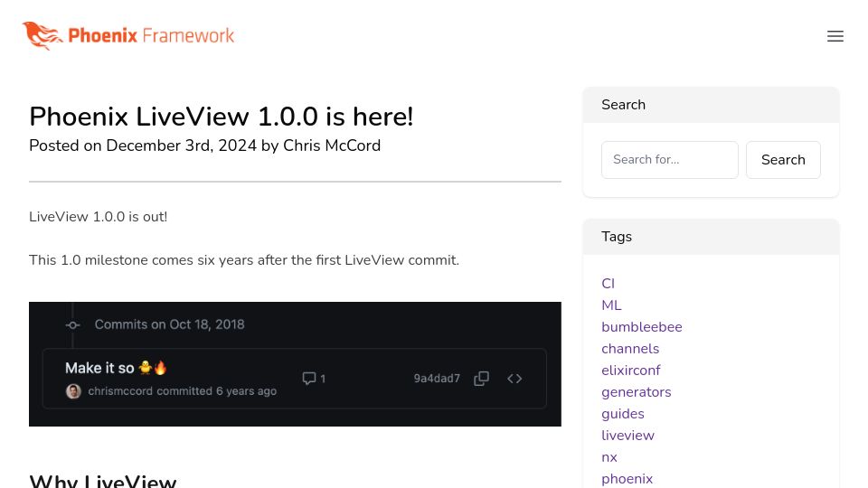868x488 pixels.
Task: Click the browse code brackets icon
Action: tap(514, 379)
